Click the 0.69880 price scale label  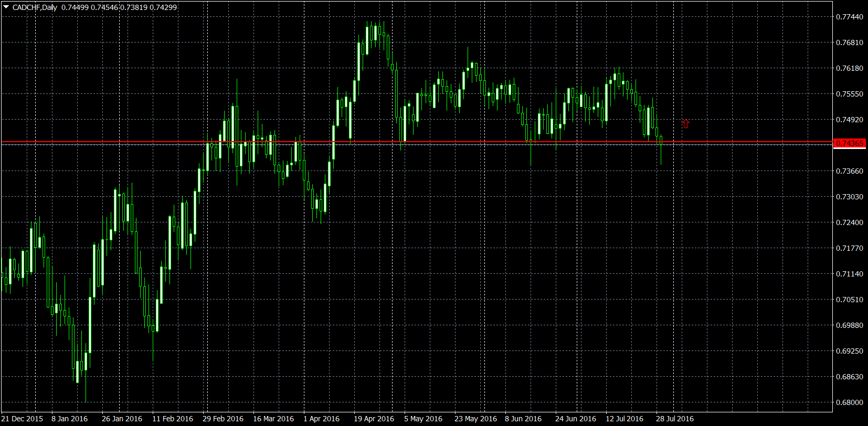coord(849,325)
